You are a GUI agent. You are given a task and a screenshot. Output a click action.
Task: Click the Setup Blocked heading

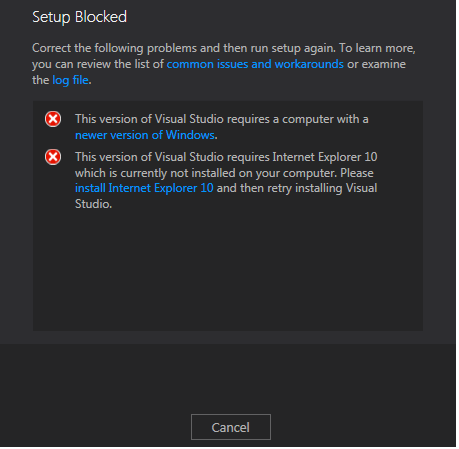[79, 17]
